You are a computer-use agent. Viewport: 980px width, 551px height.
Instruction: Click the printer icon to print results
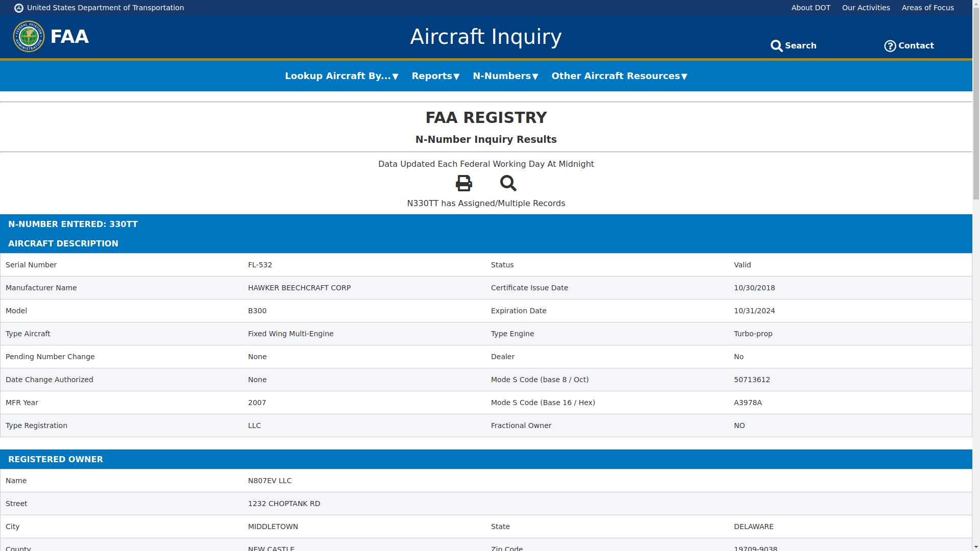(x=463, y=183)
